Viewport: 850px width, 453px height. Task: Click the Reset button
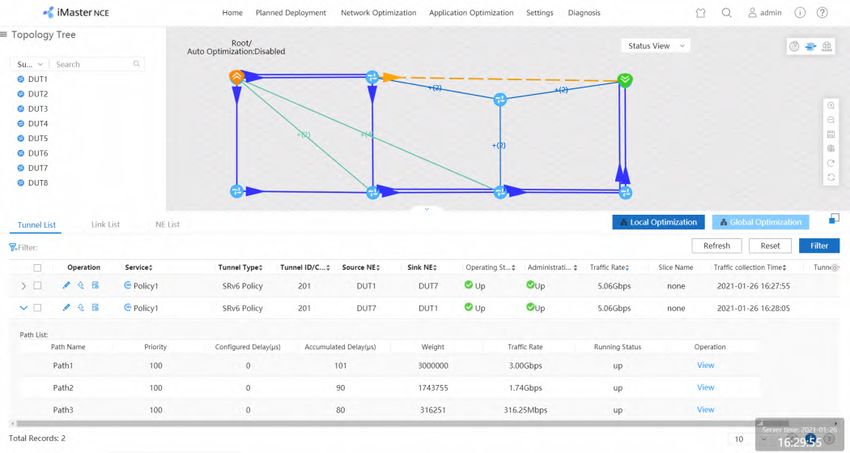[x=770, y=246]
